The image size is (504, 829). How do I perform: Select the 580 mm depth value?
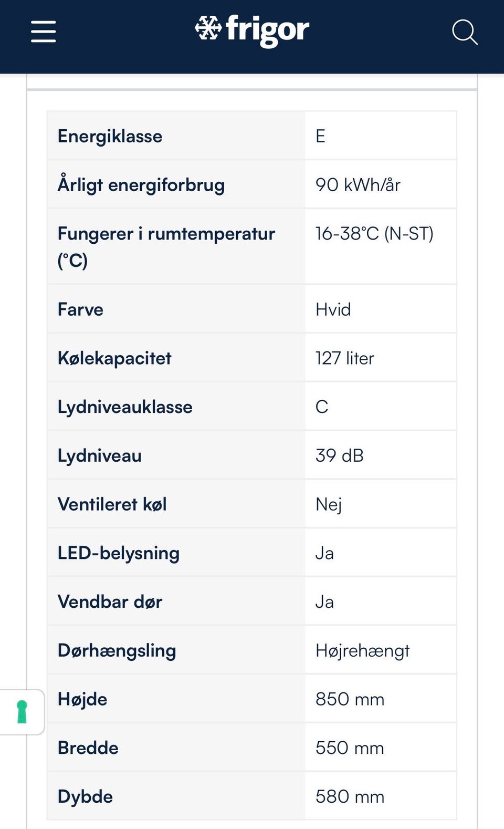[350, 796]
